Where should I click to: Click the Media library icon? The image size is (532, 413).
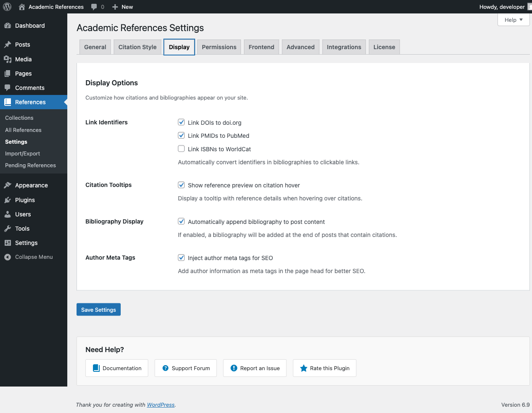tap(8, 59)
